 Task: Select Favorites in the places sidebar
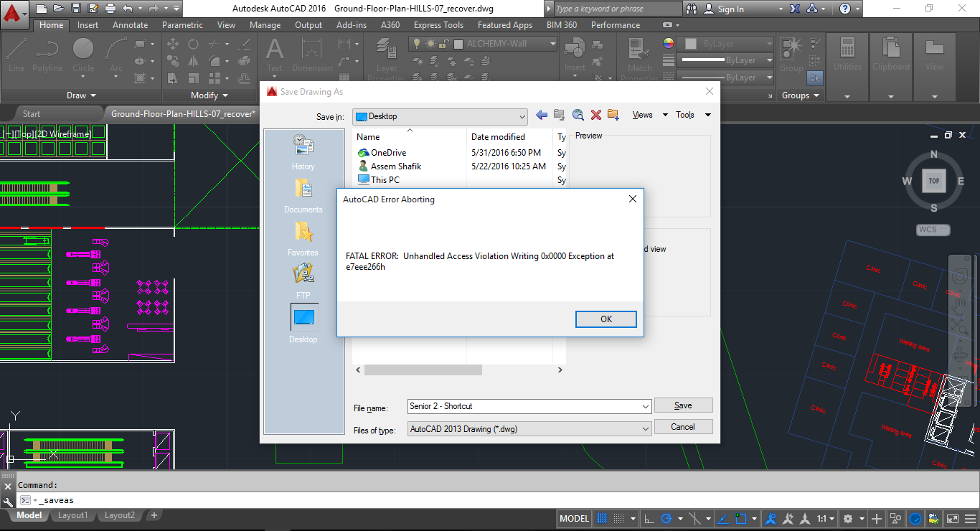click(303, 238)
